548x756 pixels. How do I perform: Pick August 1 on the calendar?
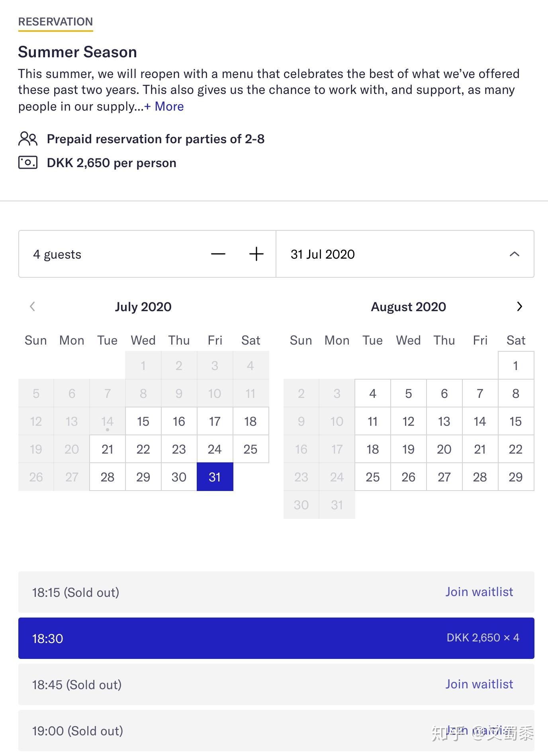[516, 365]
